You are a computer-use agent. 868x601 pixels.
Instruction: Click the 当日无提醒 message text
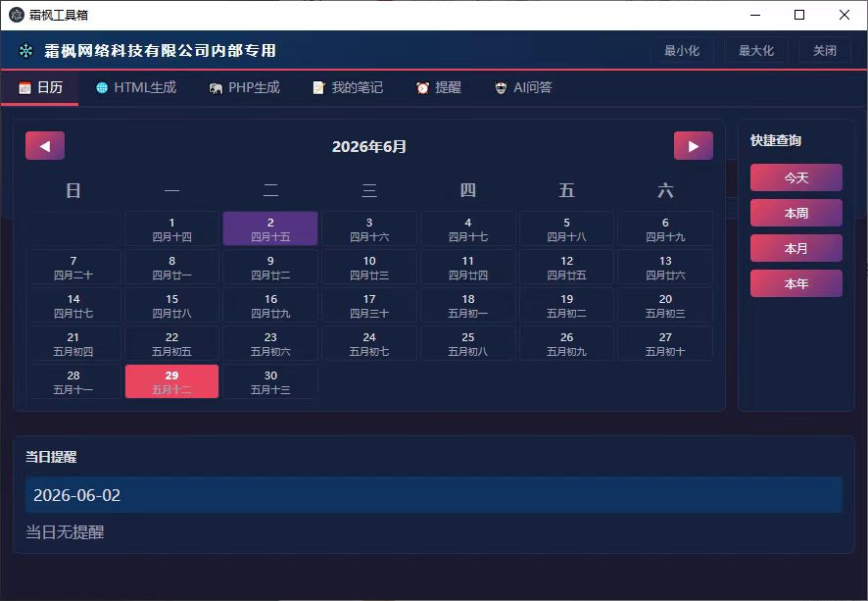pyautogui.click(x=65, y=532)
